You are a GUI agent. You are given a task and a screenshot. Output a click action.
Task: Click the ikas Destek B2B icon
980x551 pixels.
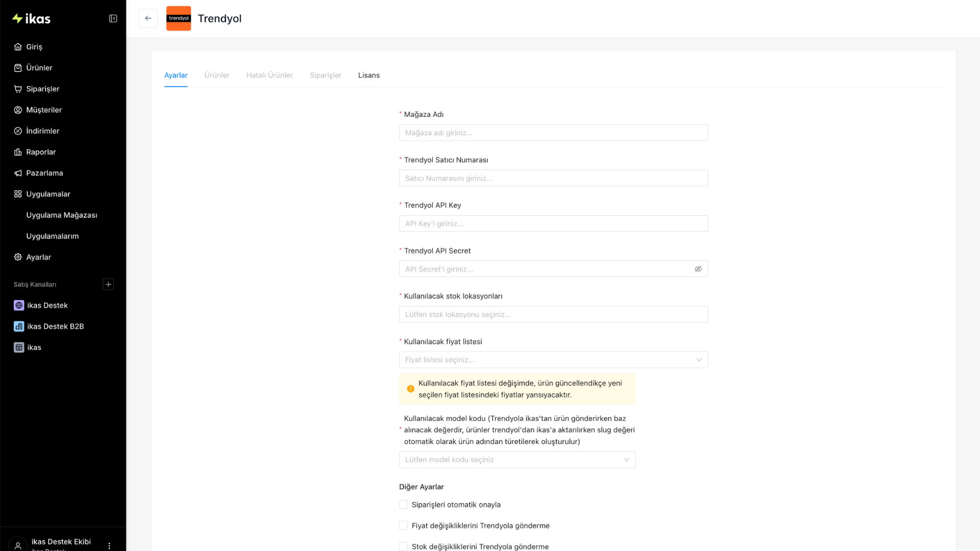point(19,327)
